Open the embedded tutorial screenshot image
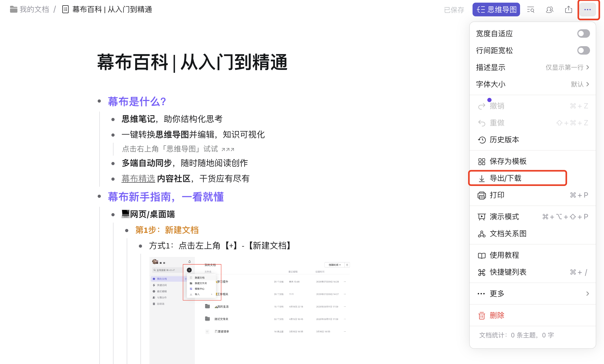The image size is (604, 364). [x=250, y=310]
